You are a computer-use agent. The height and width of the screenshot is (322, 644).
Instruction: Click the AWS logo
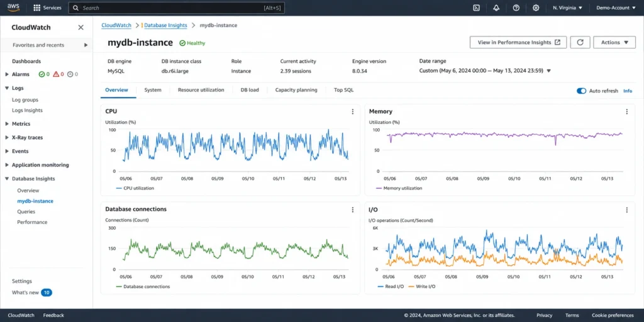(13, 8)
